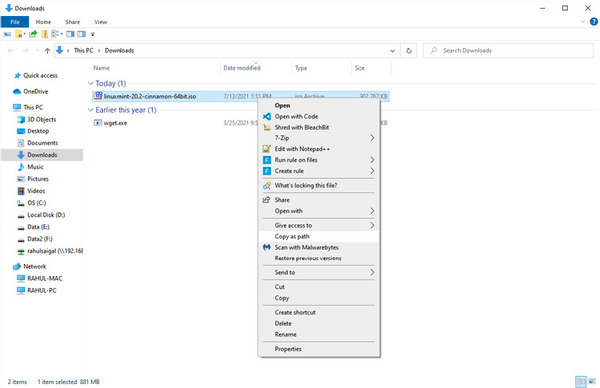Screen dimensions: 600x388
Task: Refresh the Downloads folder view
Action: [409, 51]
